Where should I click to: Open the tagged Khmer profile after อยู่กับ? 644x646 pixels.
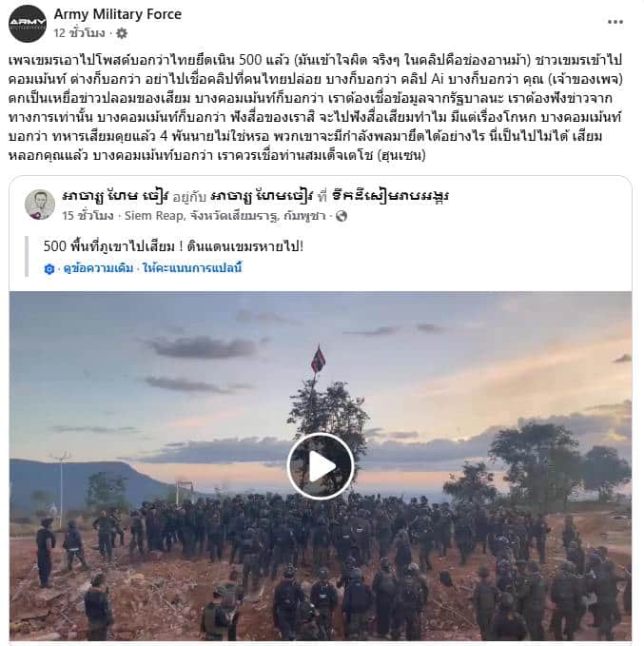(262, 196)
